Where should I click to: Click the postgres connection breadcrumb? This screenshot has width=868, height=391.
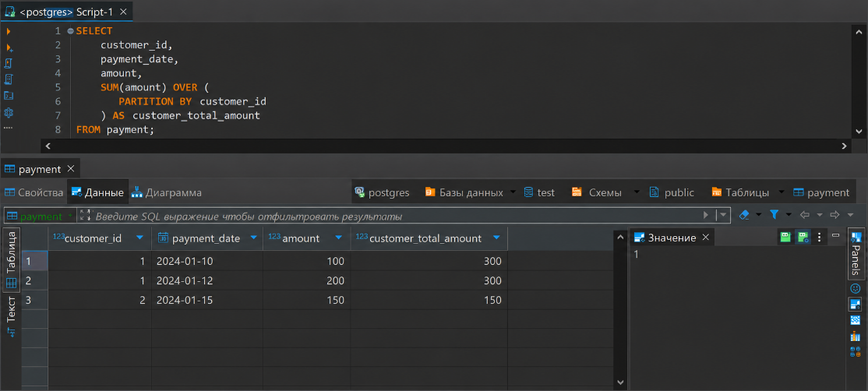pos(382,192)
